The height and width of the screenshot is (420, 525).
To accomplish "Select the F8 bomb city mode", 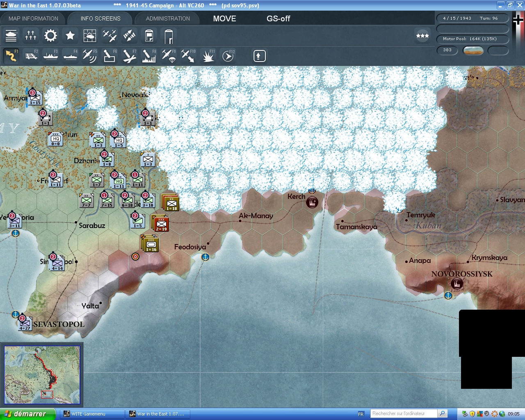I will pos(149,55).
